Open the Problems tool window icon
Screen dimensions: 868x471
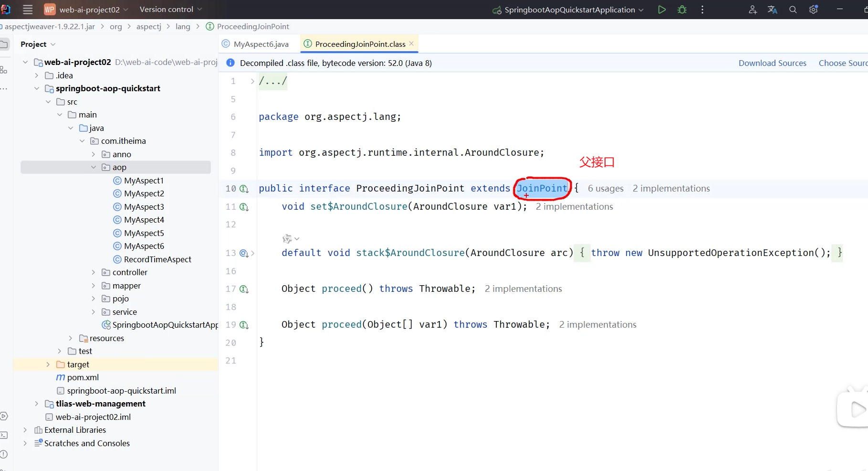[x=4, y=454]
